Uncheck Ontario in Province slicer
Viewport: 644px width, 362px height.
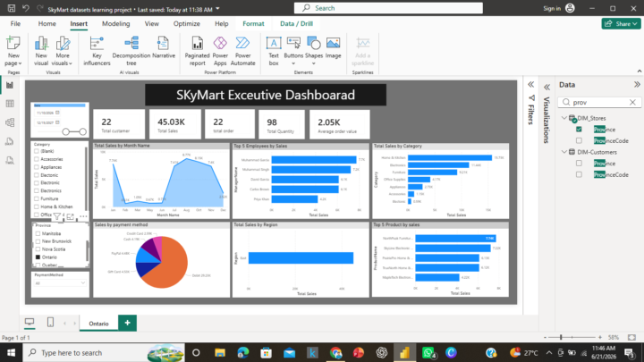[x=38, y=257]
